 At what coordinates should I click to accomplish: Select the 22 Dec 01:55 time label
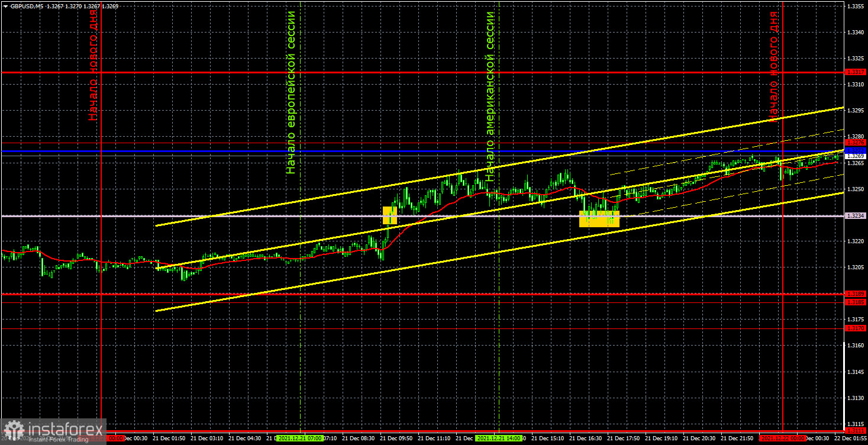click(x=851, y=438)
